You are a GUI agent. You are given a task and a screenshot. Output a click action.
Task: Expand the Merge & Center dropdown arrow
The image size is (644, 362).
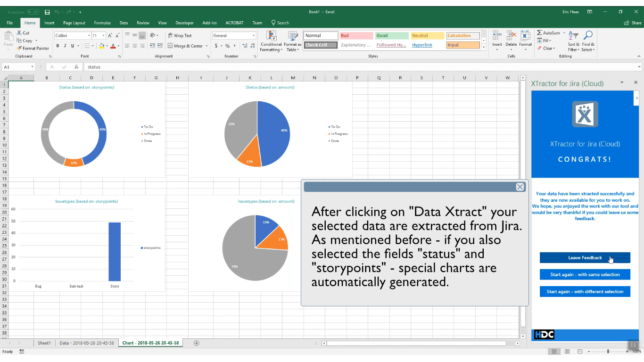pos(206,46)
